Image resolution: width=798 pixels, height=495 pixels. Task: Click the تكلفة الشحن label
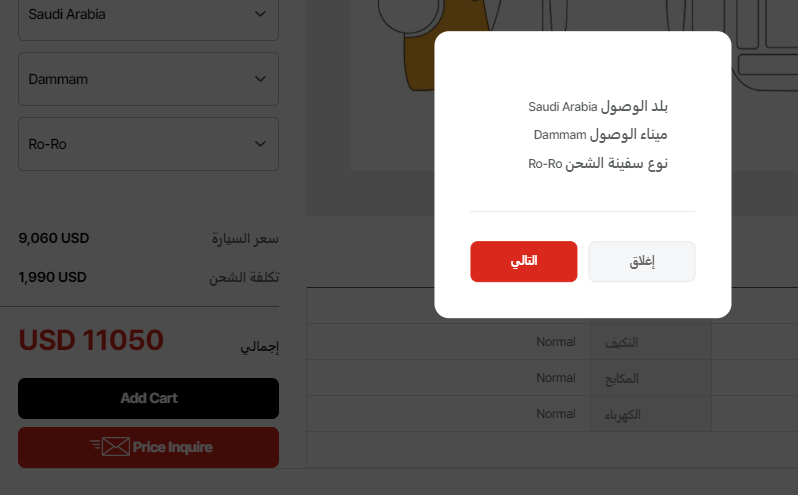244,277
